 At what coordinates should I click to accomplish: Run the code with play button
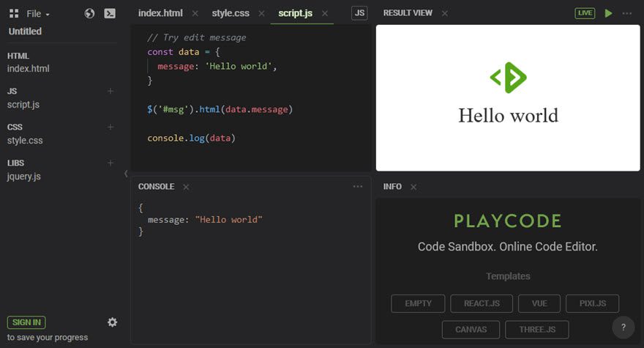(x=609, y=13)
